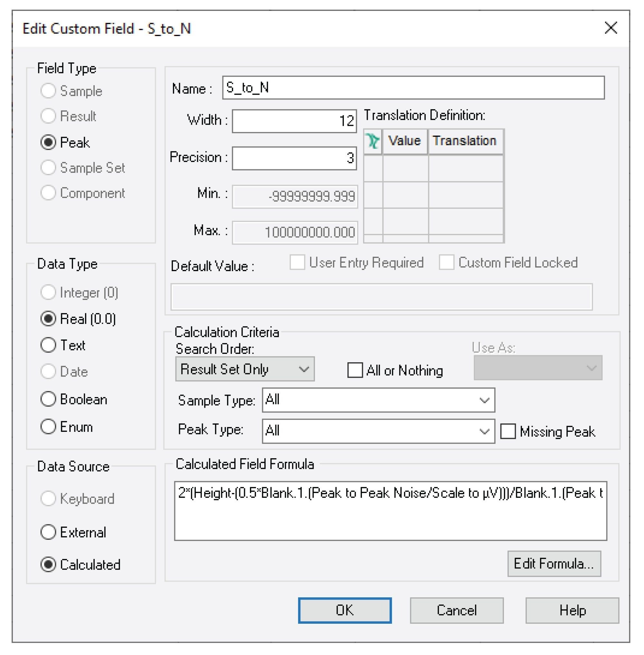Close the Edit Custom Field dialog

[611, 28]
